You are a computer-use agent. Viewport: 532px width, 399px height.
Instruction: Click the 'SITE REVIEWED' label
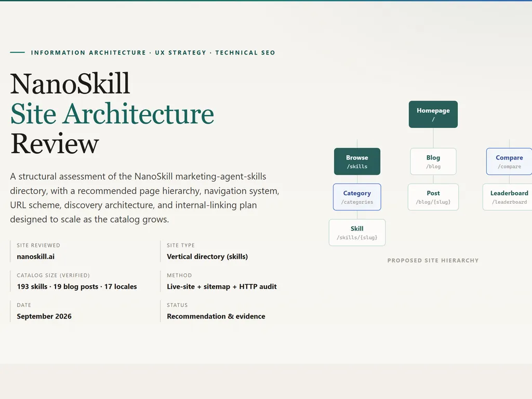coord(38,245)
